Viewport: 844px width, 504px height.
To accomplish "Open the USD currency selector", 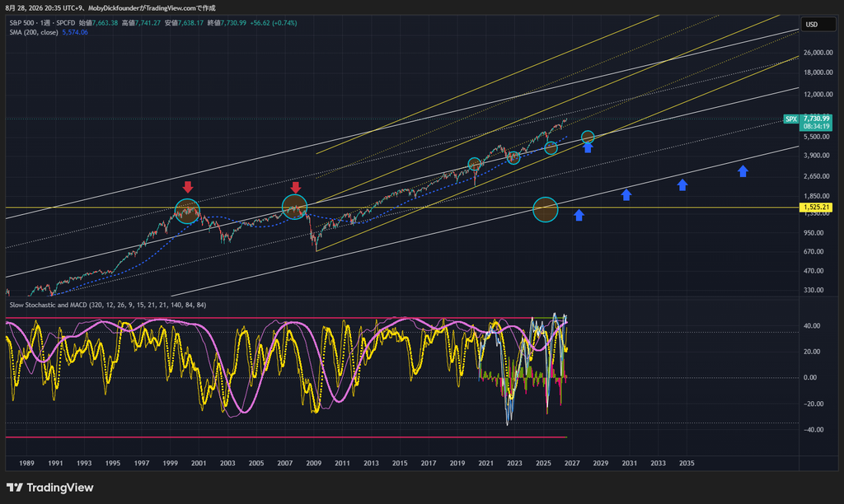I will [x=818, y=24].
